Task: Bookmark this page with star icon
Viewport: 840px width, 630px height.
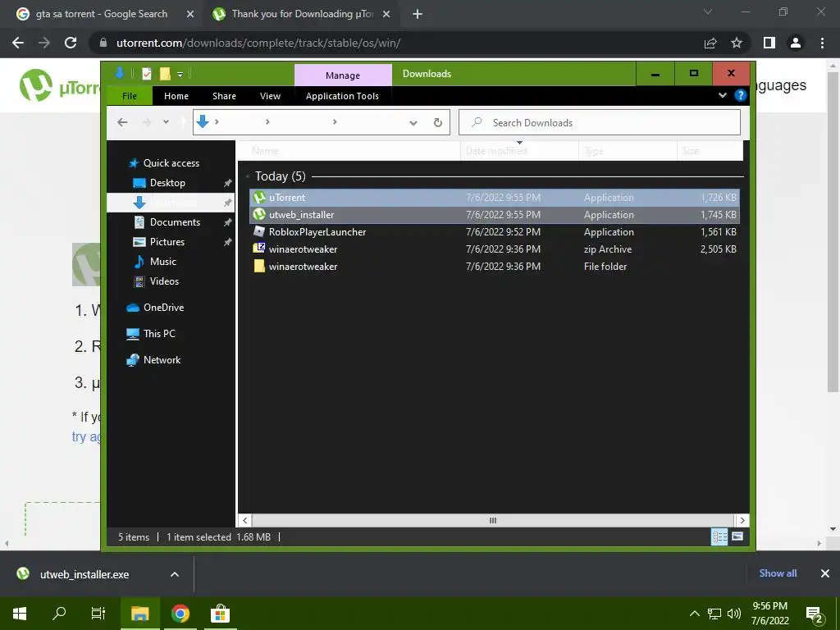Action: pos(737,43)
